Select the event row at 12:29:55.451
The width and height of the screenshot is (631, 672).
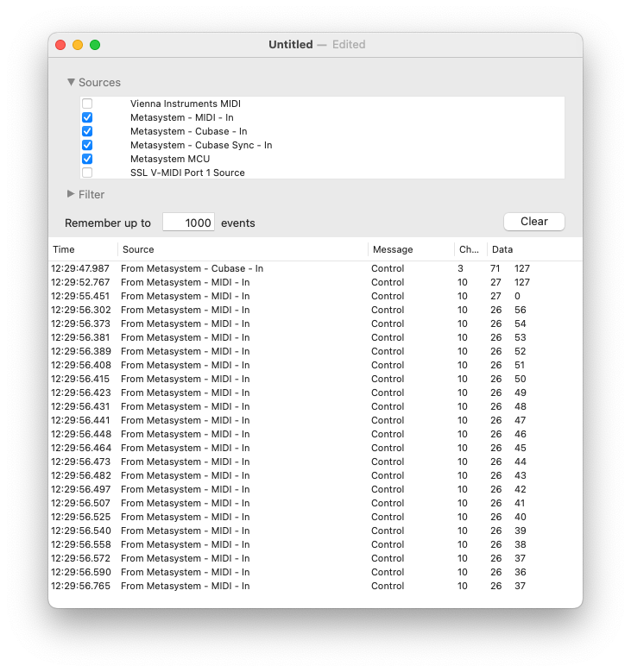(315, 296)
